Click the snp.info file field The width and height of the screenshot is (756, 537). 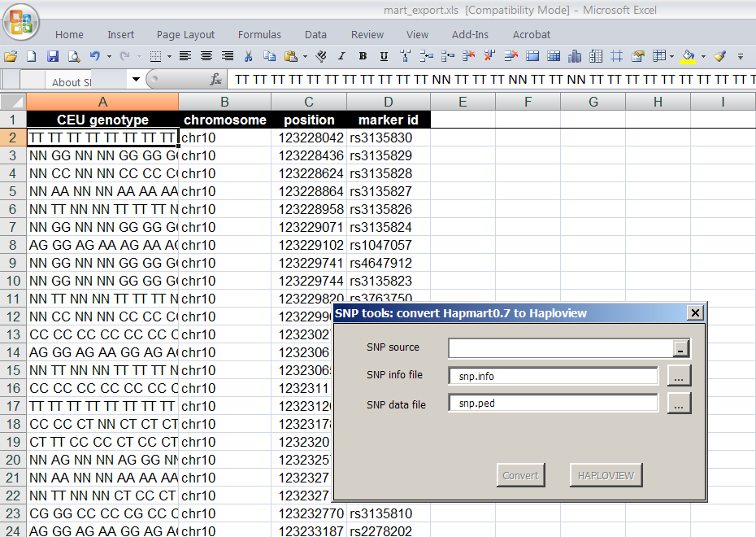point(553,376)
